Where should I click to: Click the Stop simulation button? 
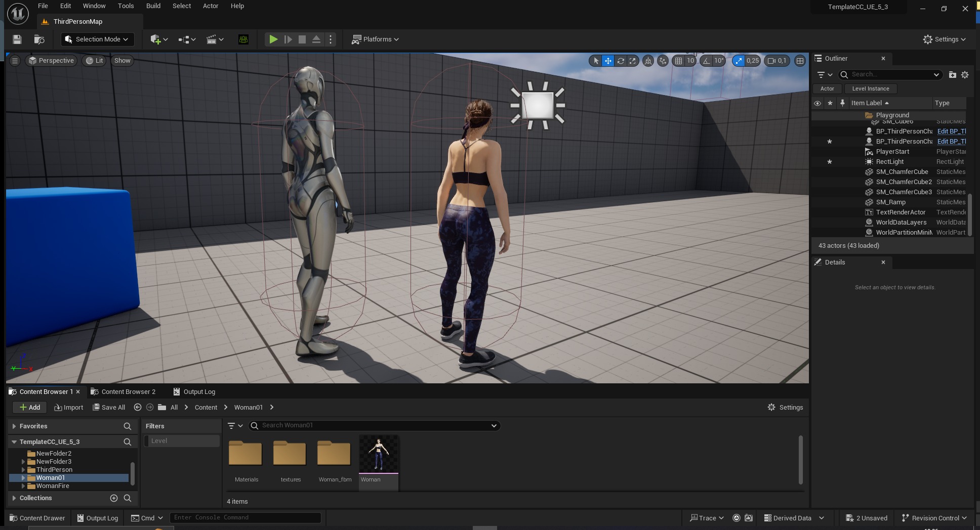[x=302, y=39]
